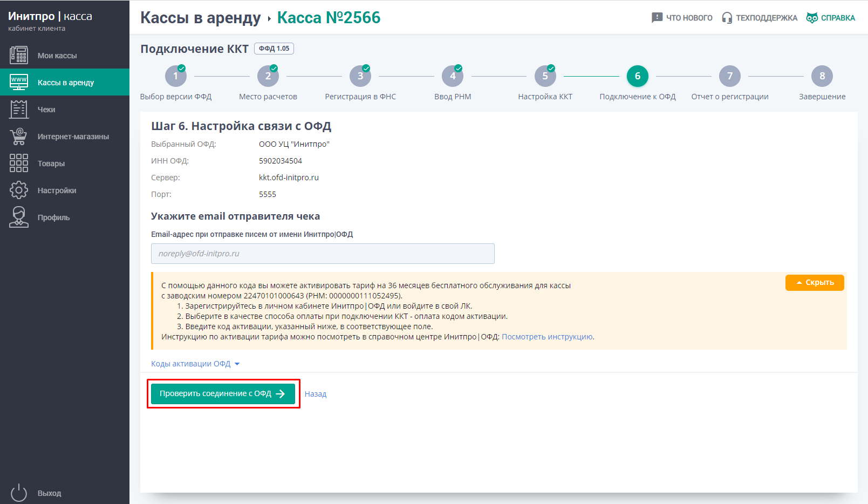Open Мои кассы cash register icon

[19, 55]
